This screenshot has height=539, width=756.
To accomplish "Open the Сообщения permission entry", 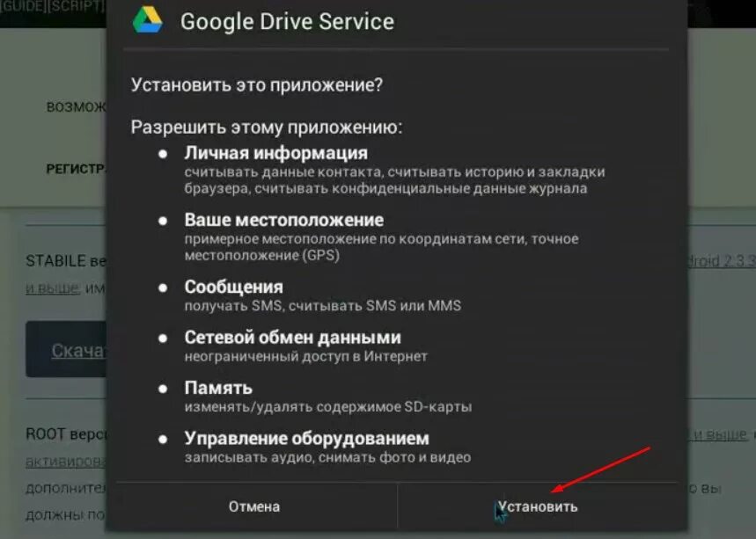I will (234, 287).
